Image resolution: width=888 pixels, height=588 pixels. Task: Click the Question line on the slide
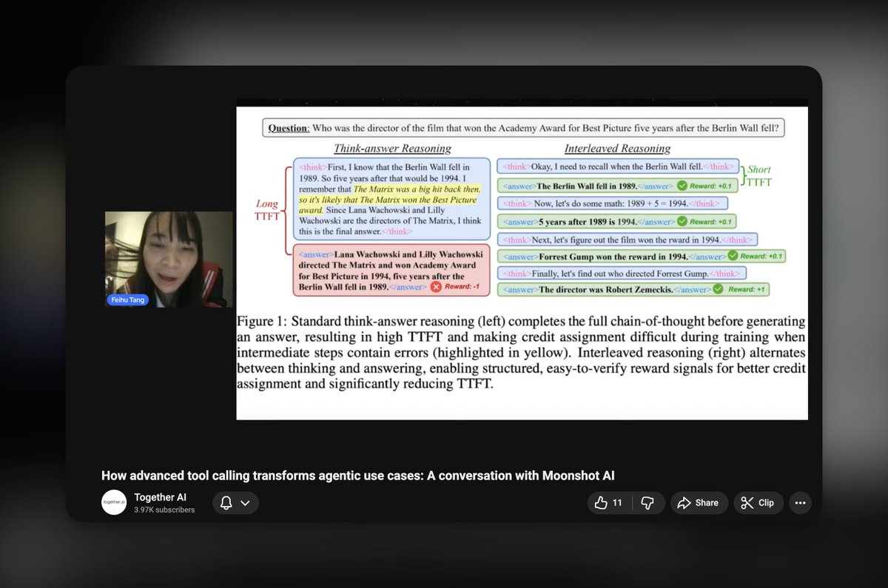tap(522, 128)
